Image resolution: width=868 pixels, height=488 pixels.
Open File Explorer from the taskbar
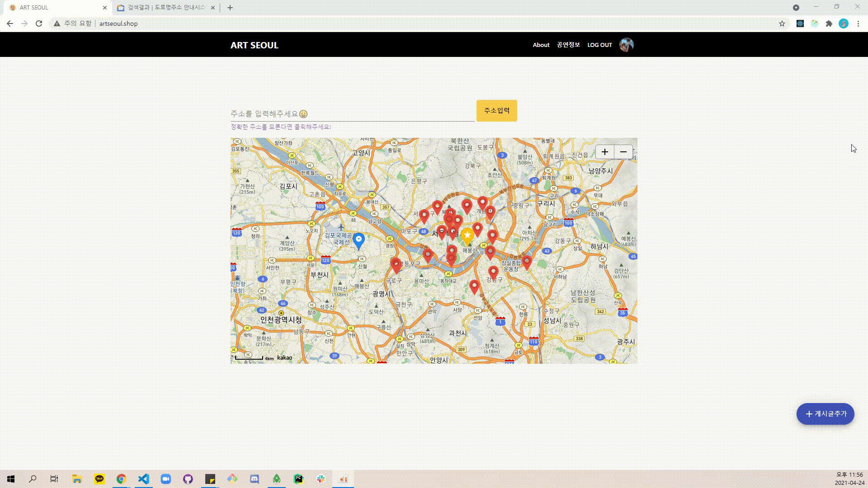click(77, 479)
